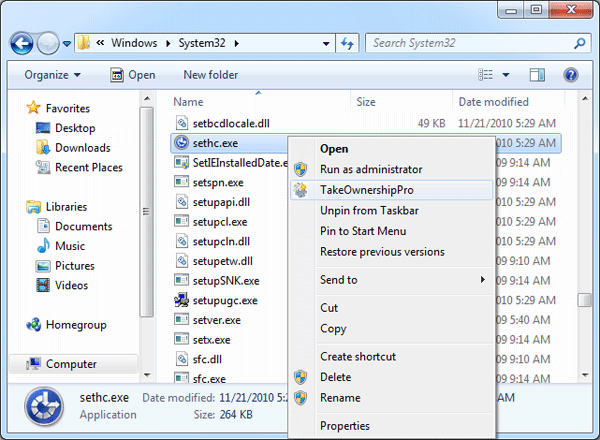
Task: Click the refresh icon beside address bar
Action: point(348,44)
